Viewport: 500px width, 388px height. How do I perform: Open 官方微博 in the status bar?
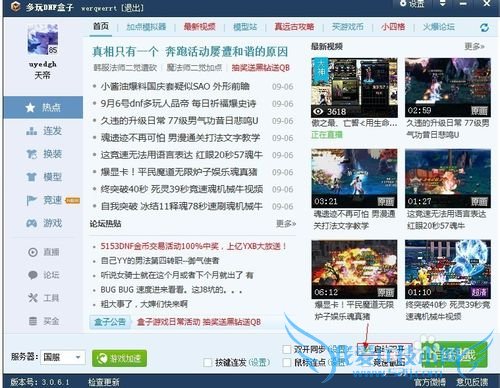430,382
